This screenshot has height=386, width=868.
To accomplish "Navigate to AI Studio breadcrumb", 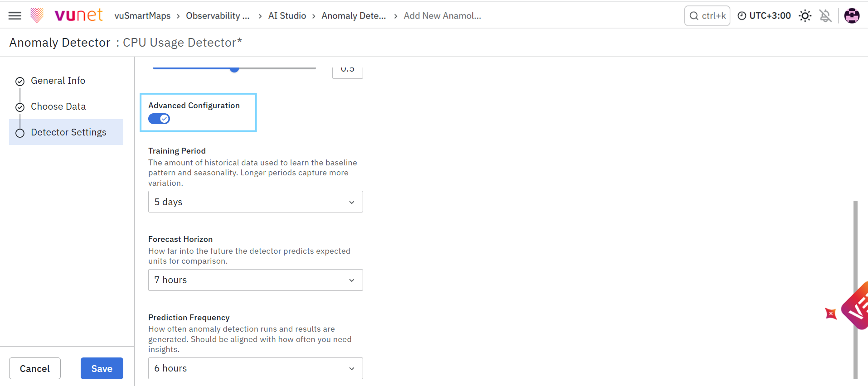I will tap(287, 16).
